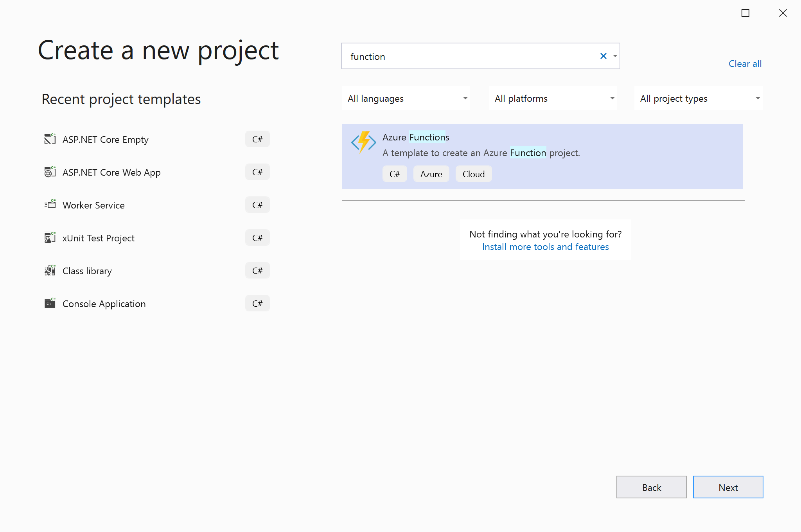The image size is (801, 532).
Task: Click the Next button
Action: tap(728, 487)
